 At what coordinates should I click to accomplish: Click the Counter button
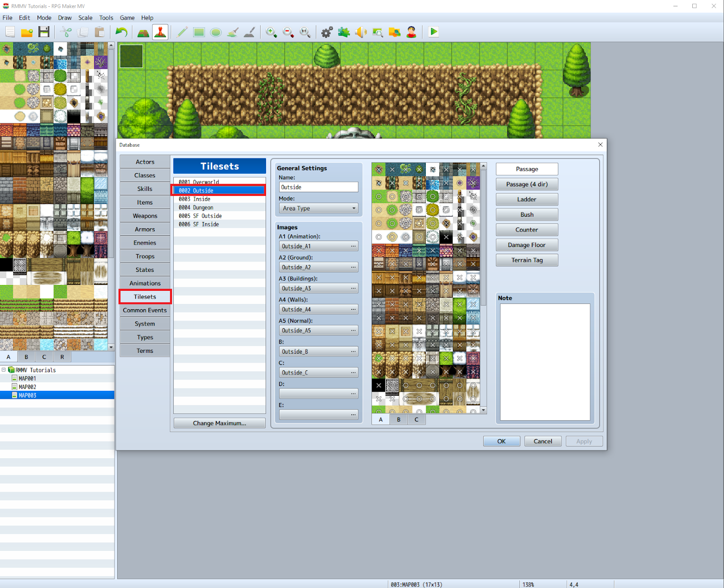pyautogui.click(x=527, y=230)
